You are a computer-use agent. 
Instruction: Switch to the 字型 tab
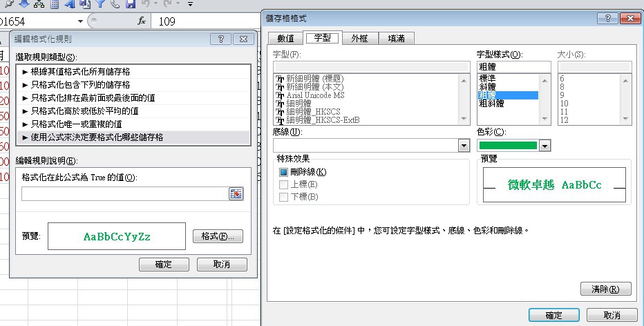click(x=323, y=38)
